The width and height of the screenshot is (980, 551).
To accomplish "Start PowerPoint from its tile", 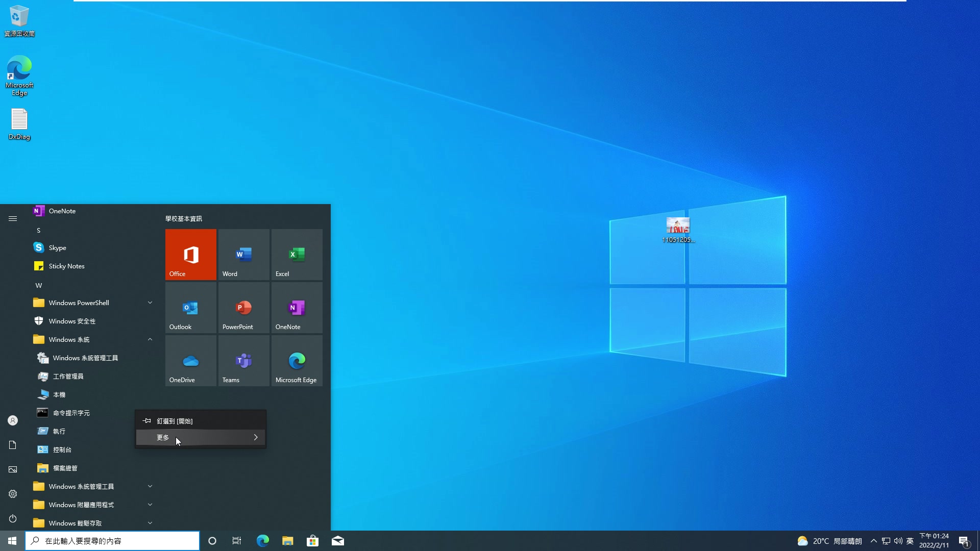I will [x=243, y=308].
